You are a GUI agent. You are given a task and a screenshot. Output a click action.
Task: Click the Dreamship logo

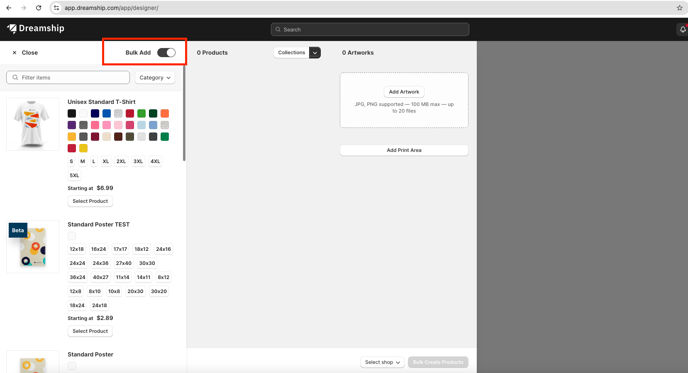coord(36,29)
